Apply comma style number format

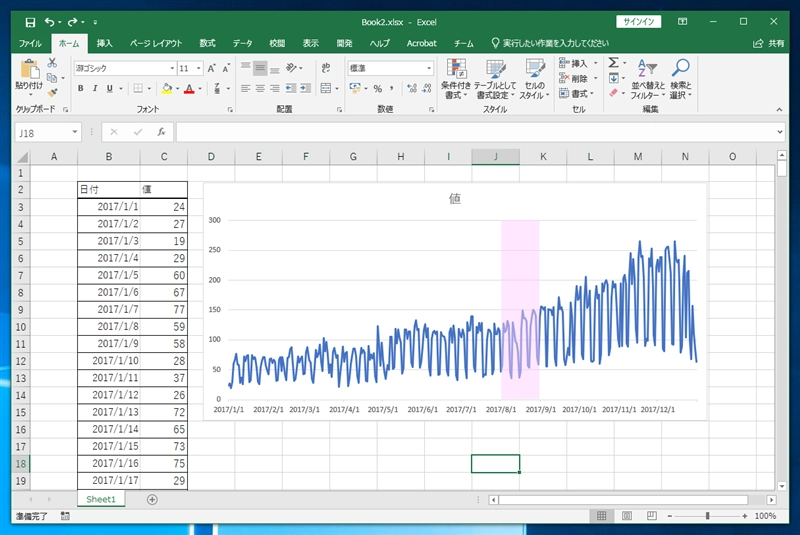391,88
